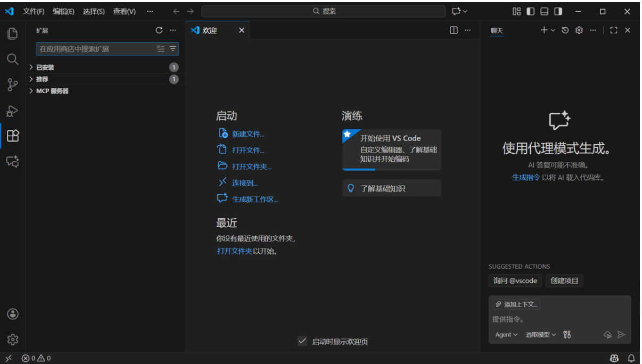Image resolution: width=642 pixels, height=364 pixels.
Task: Maximize the chat panel
Action: [x=614, y=30]
